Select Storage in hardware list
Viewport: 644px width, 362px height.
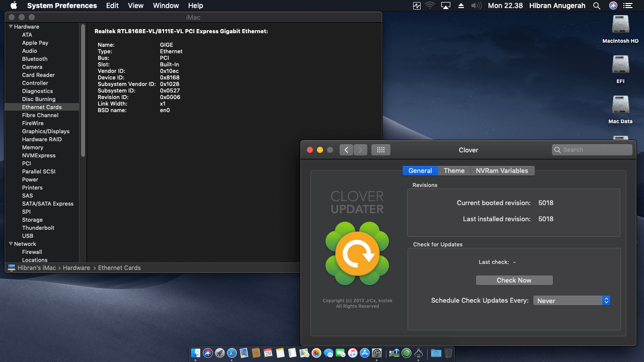point(32,220)
